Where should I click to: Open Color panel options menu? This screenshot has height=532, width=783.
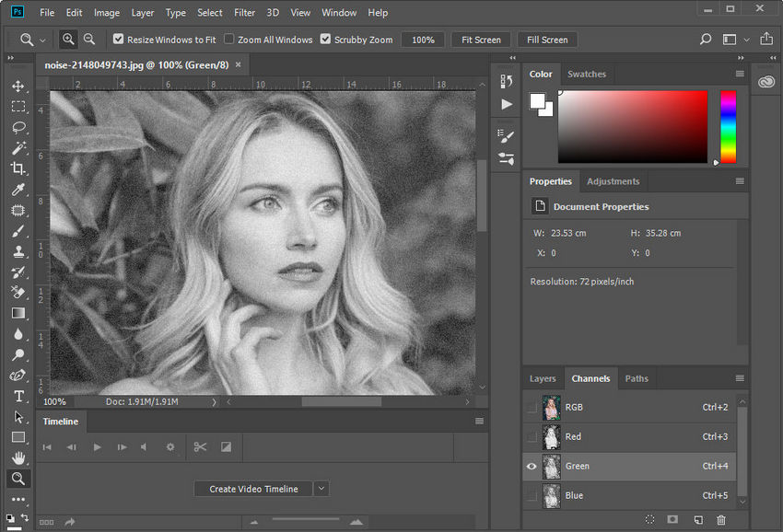(x=740, y=74)
